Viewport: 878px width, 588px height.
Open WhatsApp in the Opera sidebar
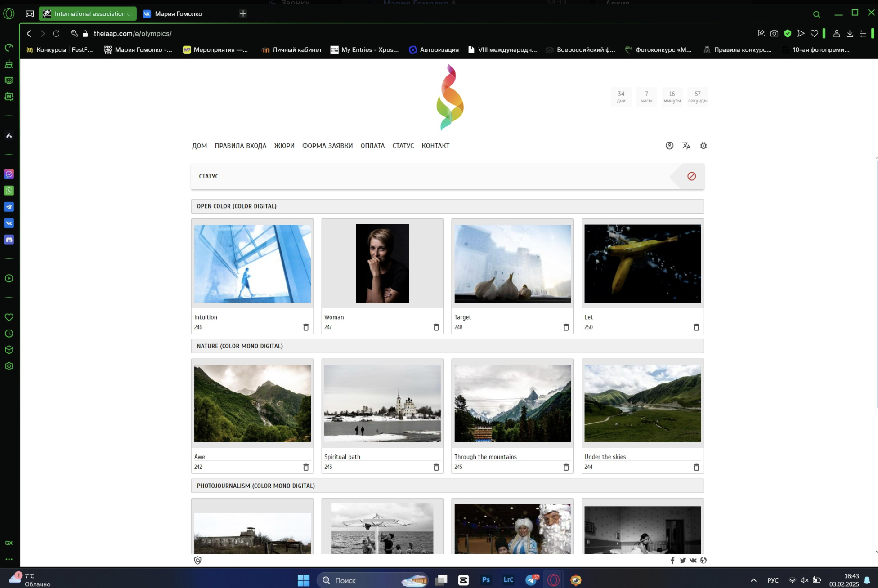pyautogui.click(x=9, y=191)
